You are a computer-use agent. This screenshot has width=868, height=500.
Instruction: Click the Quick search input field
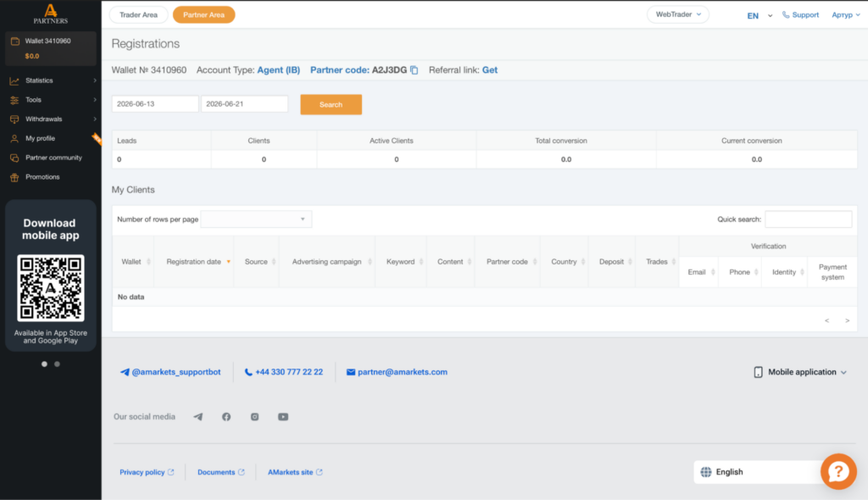pos(808,219)
